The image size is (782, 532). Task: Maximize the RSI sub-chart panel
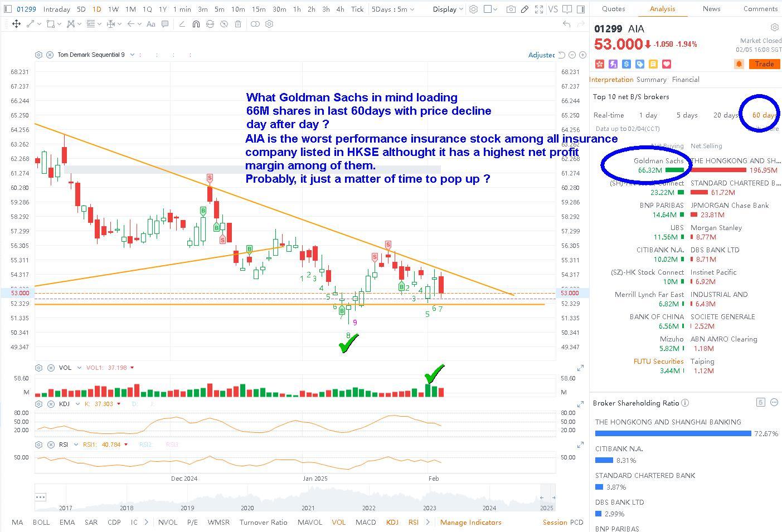coord(580,445)
